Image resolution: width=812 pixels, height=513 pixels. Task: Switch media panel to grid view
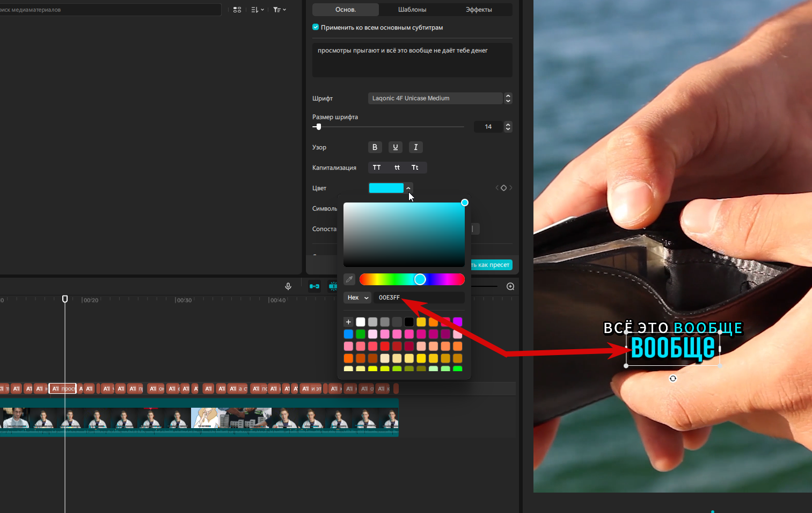click(237, 10)
